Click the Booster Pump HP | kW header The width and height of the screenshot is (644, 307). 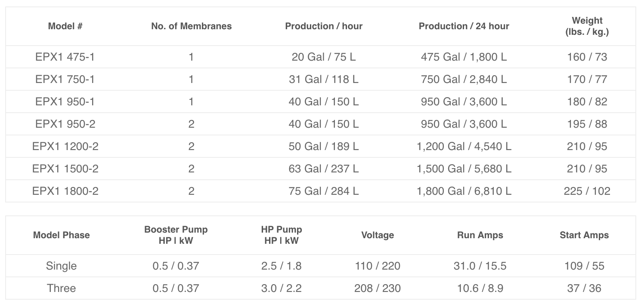pos(176,235)
